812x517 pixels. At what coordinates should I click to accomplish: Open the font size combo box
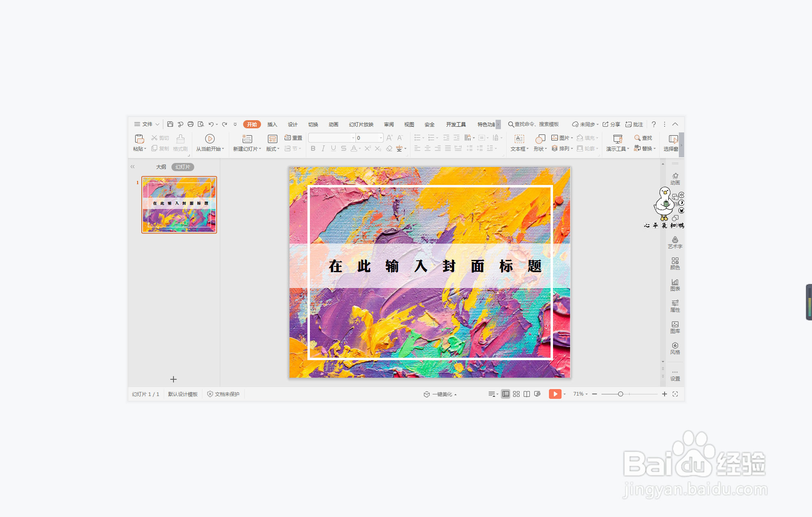369,138
